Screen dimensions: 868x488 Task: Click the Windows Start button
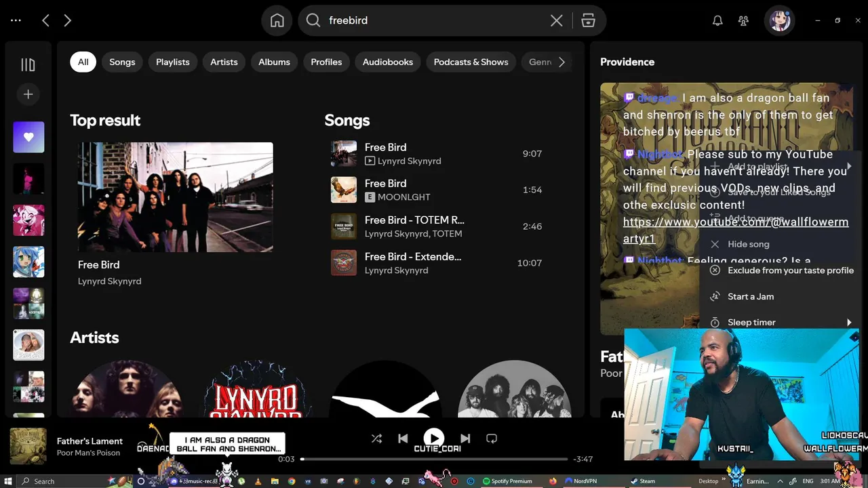[7, 481]
